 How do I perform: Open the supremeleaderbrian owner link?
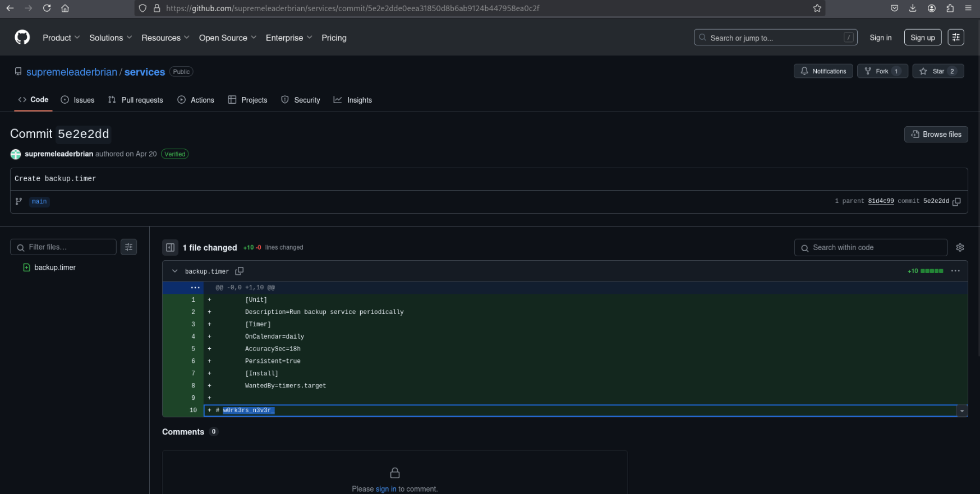coord(72,72)
